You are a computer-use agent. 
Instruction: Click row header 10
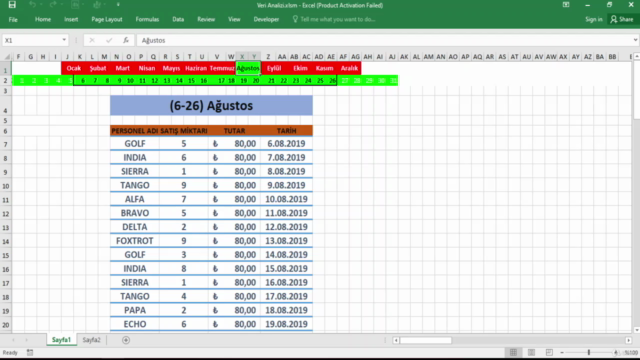6,186
